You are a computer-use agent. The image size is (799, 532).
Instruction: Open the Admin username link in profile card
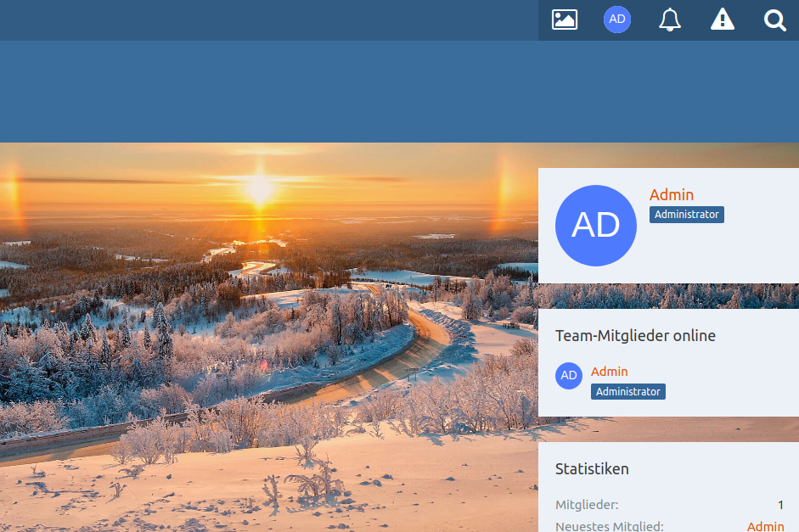[672, 195]
